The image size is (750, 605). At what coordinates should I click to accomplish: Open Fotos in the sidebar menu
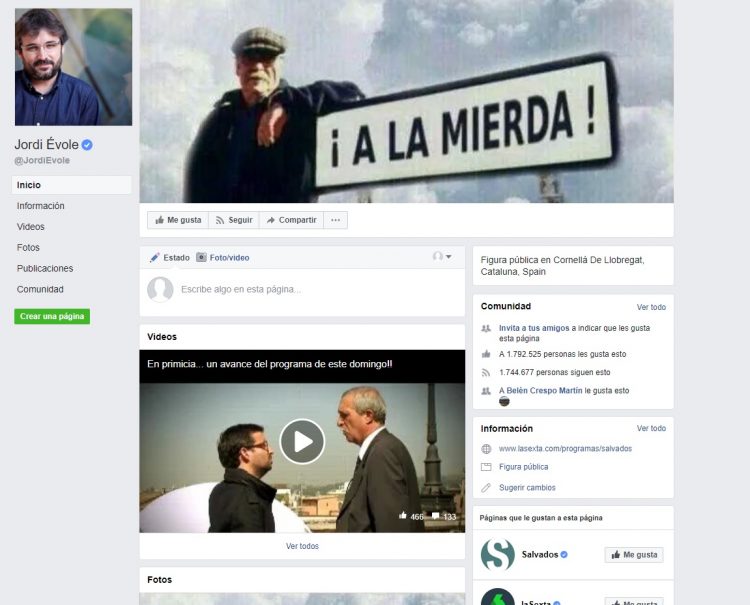(x=28, y=248)
